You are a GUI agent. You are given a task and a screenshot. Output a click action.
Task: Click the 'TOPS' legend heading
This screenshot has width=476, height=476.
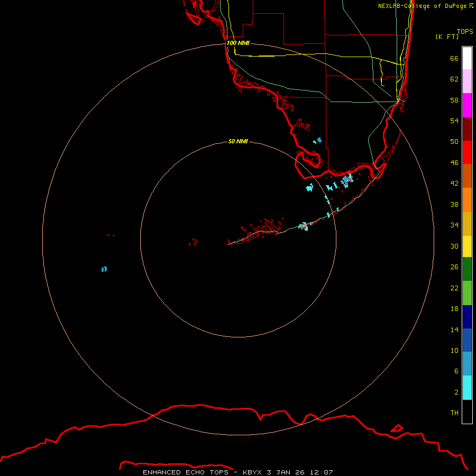465,32
